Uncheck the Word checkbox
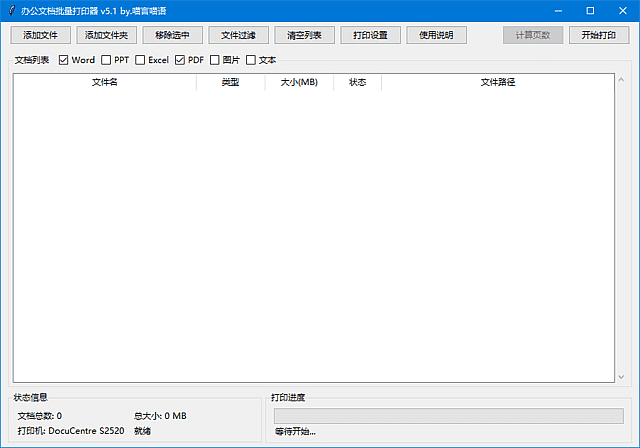This screenshot has height=448, width=640. (x=64, y=60)
